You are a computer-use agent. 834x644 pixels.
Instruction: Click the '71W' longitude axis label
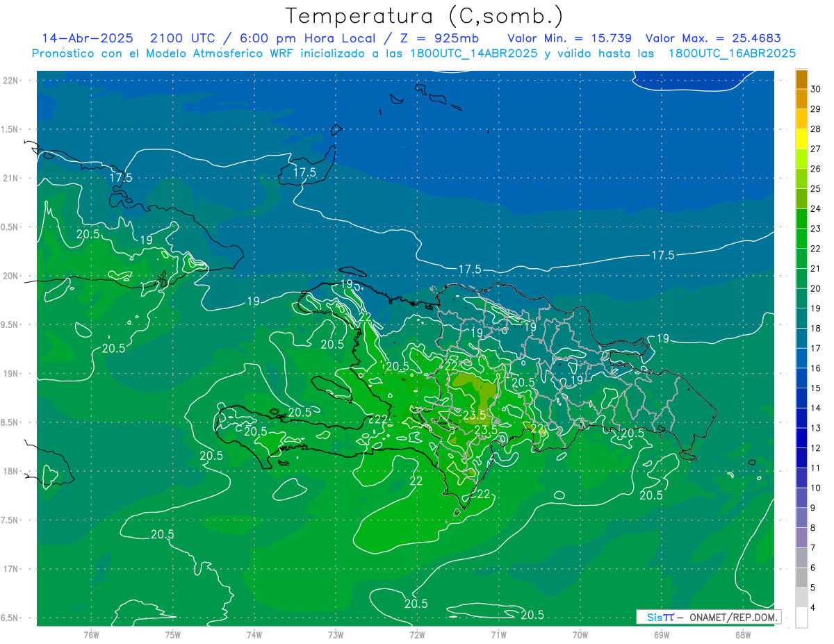[498, 635]
